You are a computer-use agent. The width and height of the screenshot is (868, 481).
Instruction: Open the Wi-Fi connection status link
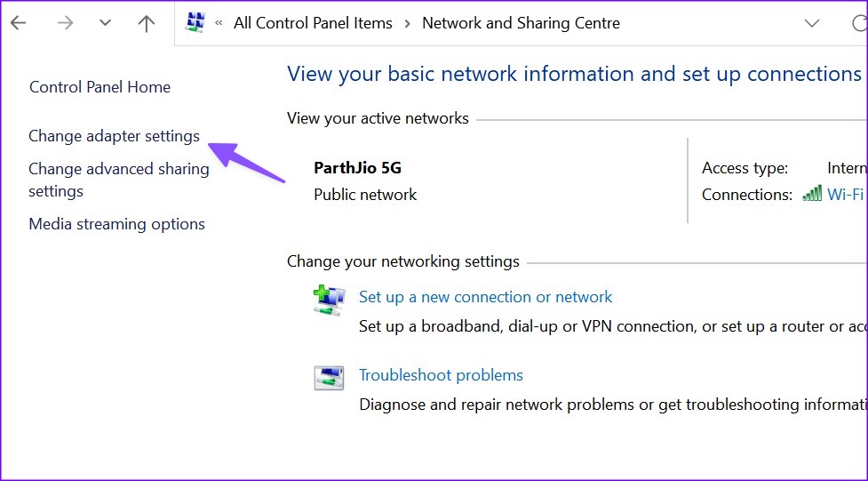[x=845, y=195]
